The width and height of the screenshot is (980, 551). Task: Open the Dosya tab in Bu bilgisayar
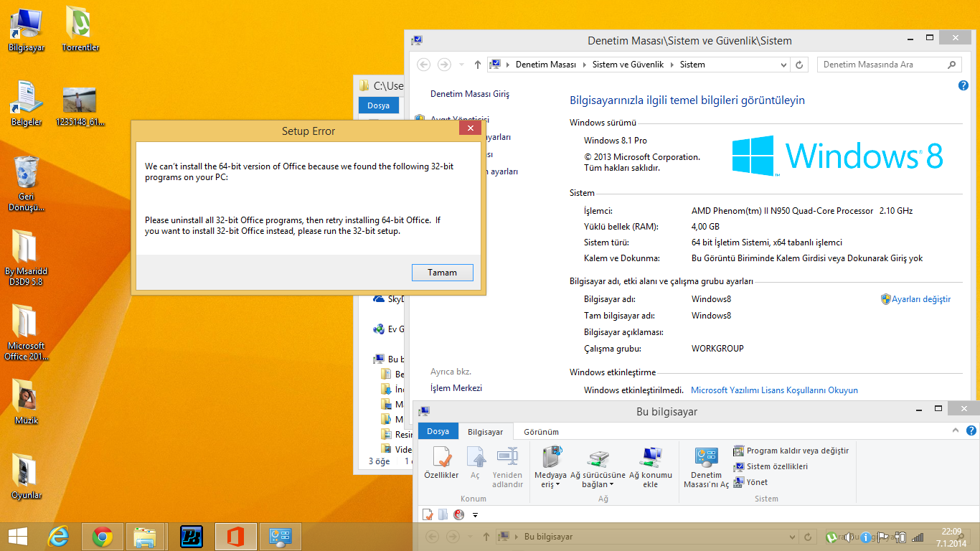(438, 432)
